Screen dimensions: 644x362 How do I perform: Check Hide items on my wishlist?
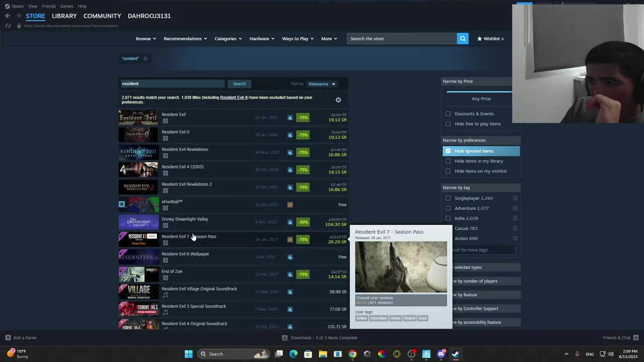(448, 171)
